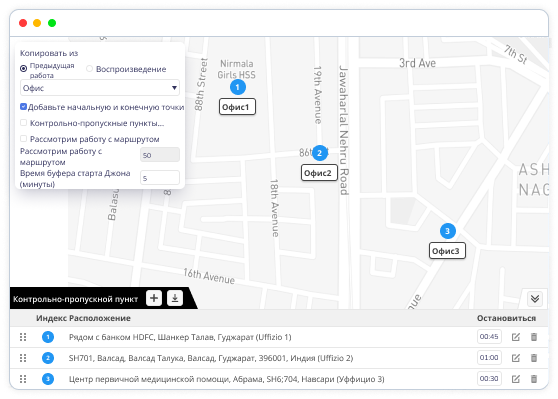Click the drag handle of the Абрама row
The height and width of the screenshot is (399, 558).
coord(23,379)
